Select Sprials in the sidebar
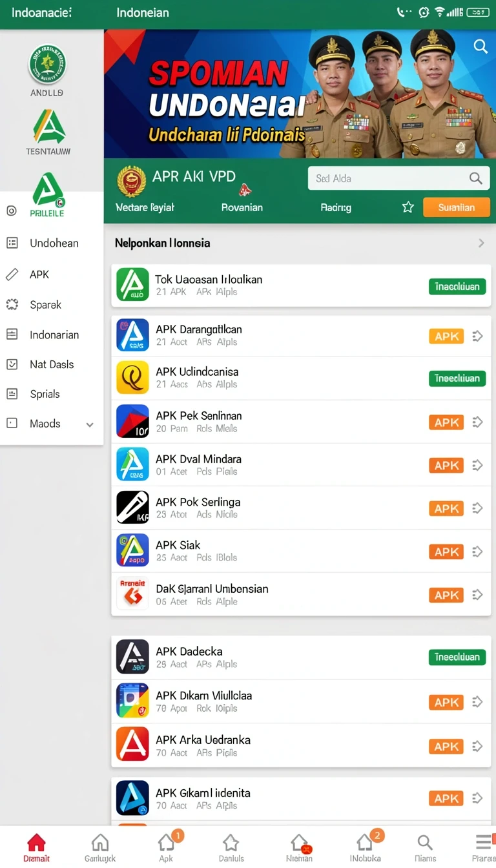This screenshot has height=868, width=496. [52, 394]
